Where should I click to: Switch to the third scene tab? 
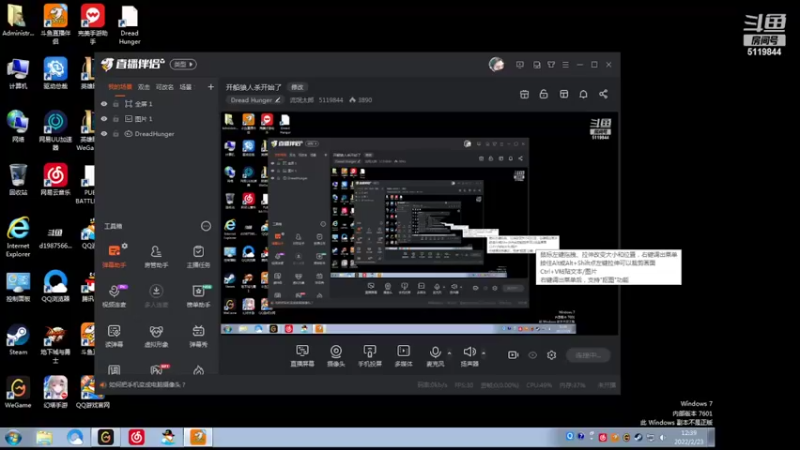[x=164, y=87]
